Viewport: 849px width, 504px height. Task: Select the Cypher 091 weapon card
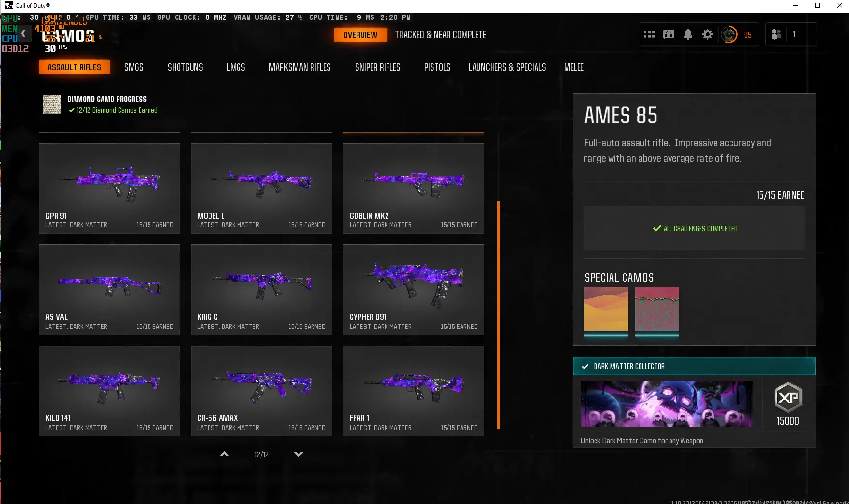[413, 289]
